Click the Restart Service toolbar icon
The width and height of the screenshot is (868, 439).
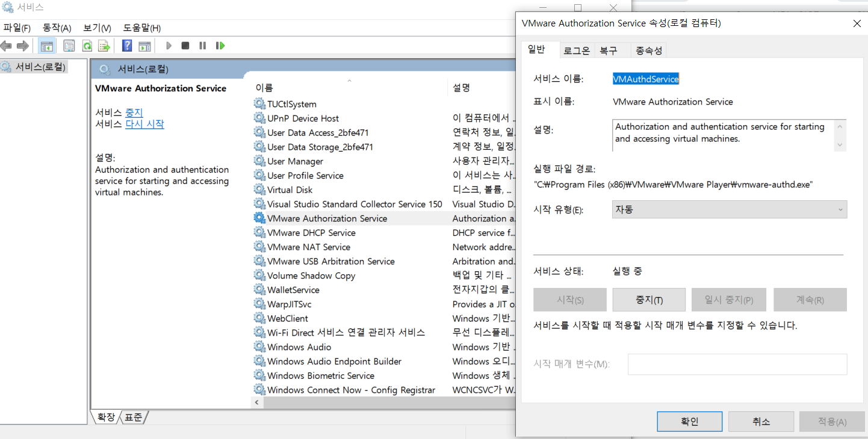[220, 46]
